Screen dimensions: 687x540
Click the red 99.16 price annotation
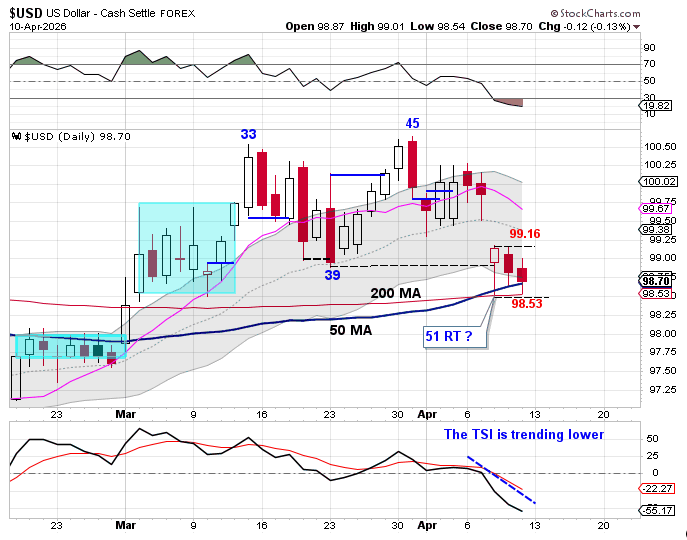525,233
